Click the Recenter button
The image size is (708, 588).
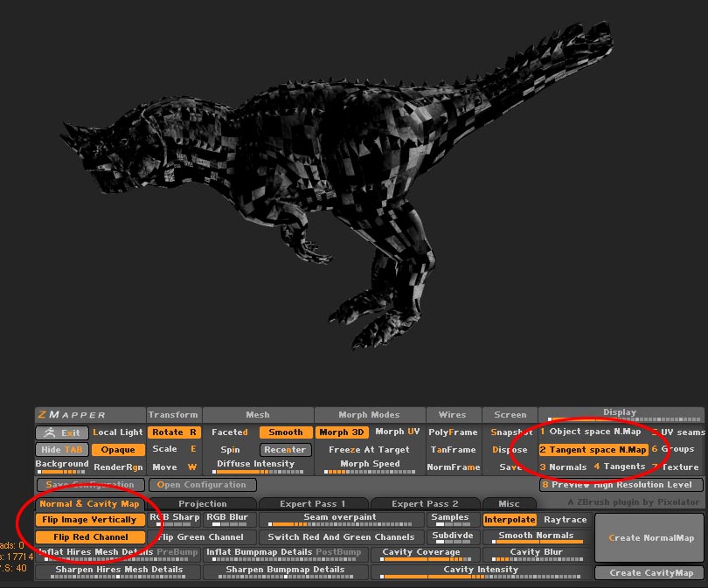tap(285, 449)
